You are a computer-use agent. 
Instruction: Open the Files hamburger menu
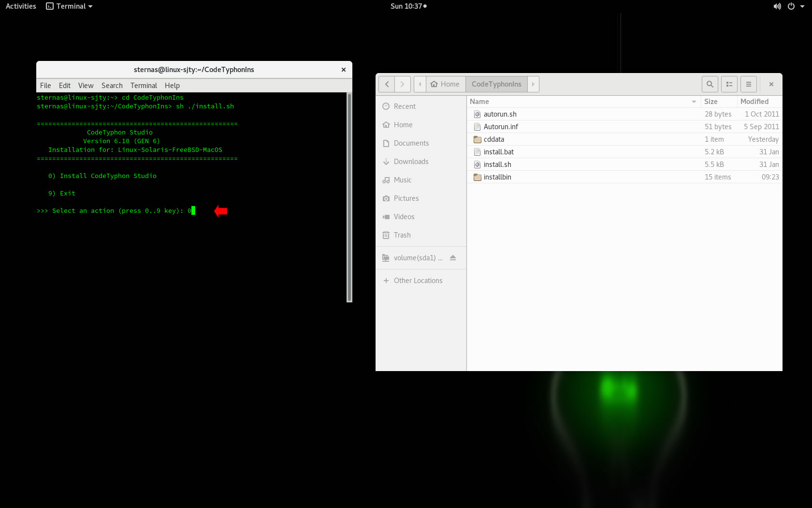pos(748,84)
